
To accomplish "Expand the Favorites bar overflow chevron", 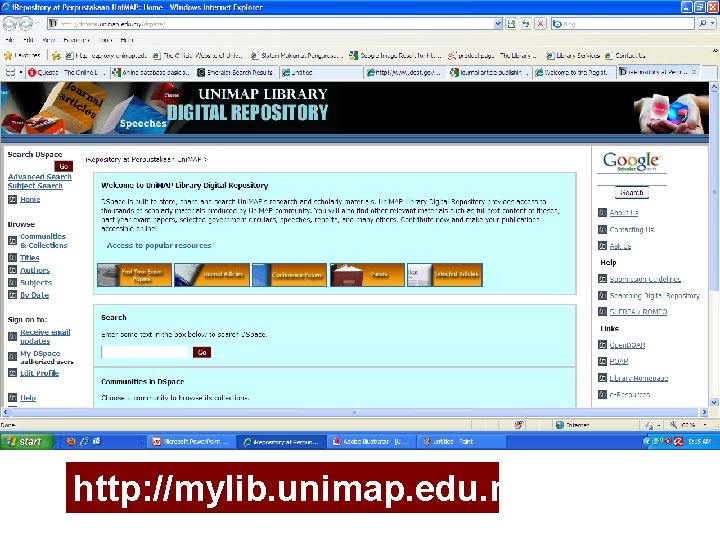I will click(715, 51).
